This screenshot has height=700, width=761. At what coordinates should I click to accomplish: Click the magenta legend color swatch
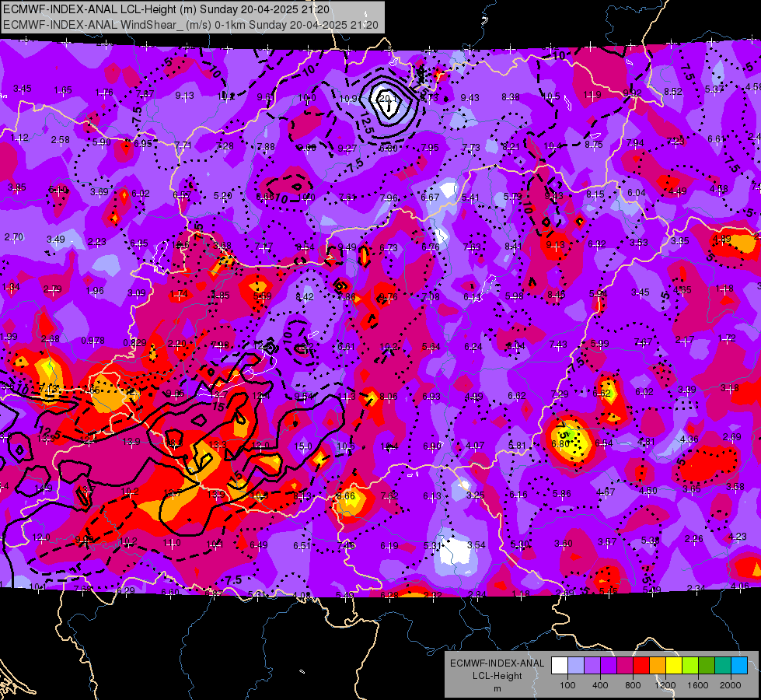[x=625, y=666]
